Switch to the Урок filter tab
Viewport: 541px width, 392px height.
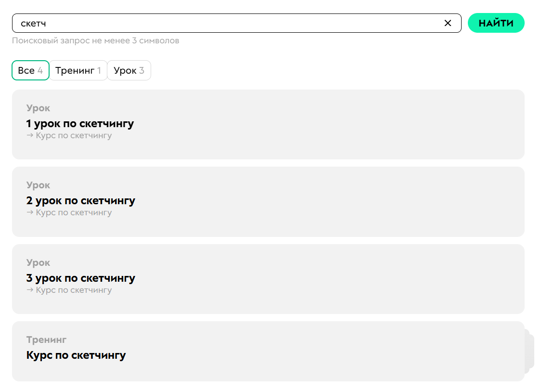pos(129,71)
